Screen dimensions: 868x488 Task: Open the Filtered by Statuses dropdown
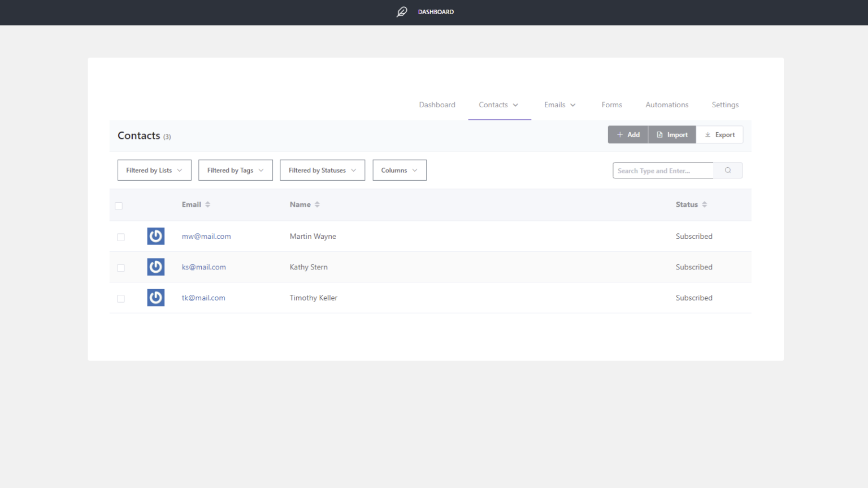pyautogui.click(x=322, y=170)
